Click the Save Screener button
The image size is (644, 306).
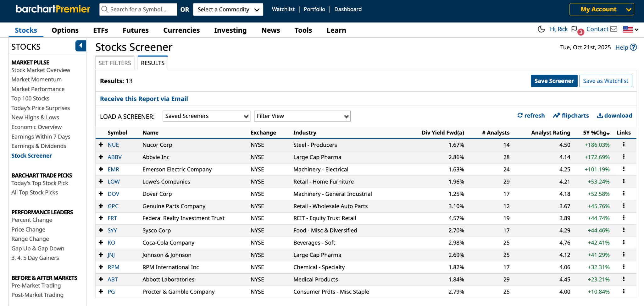click(x=554, y=81)
